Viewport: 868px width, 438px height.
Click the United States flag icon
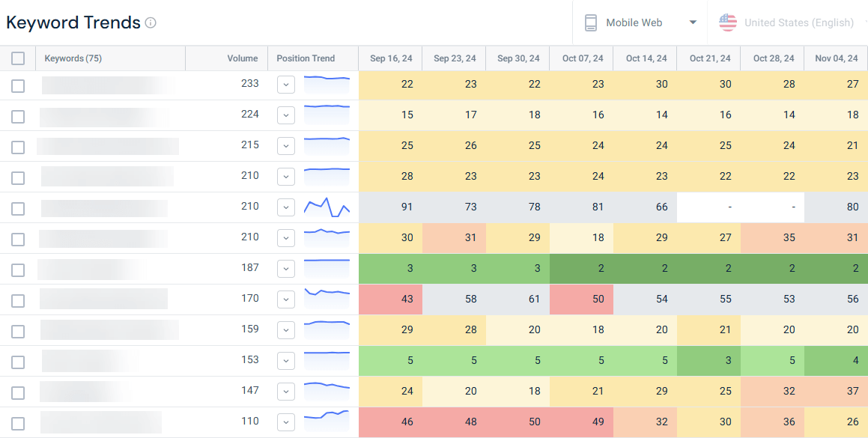tap(727, 22)
